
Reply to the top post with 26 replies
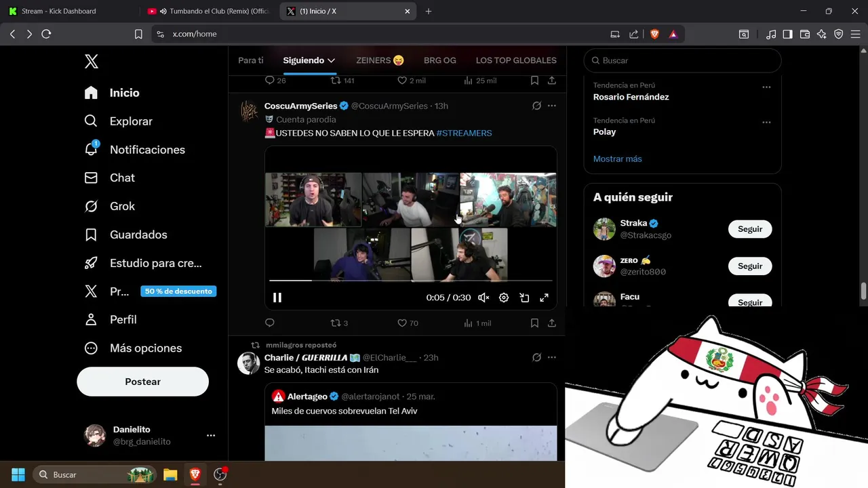[275, 80]
